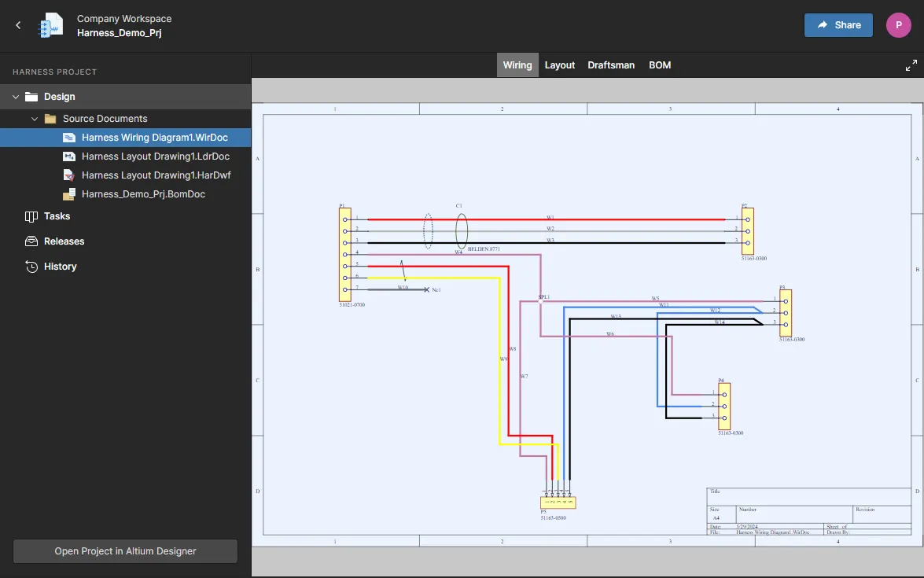
Task: Switch to the Layout tab
Action: click(x=560, y=65)
